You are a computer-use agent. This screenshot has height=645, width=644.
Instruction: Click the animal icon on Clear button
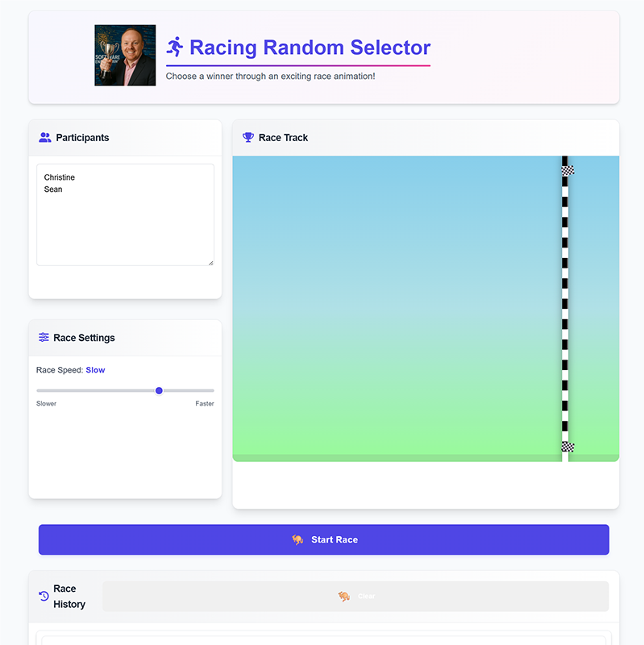344,596
